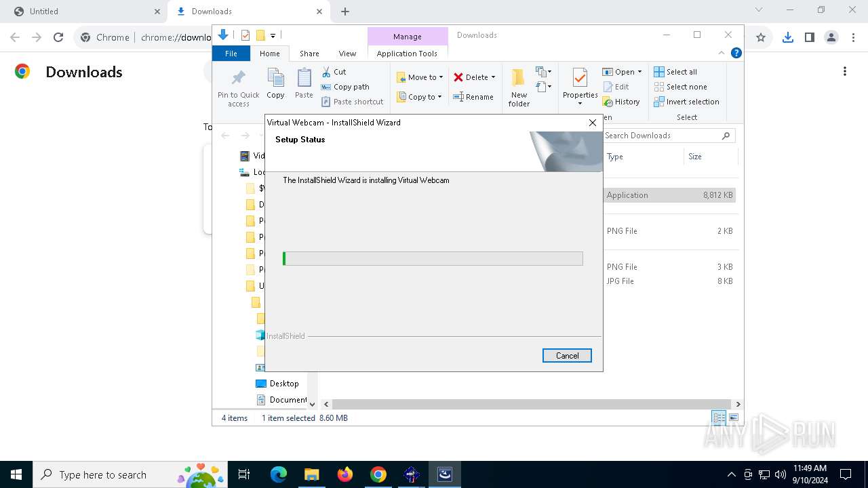Open Explorer help icon

click(x=736, y=53)
